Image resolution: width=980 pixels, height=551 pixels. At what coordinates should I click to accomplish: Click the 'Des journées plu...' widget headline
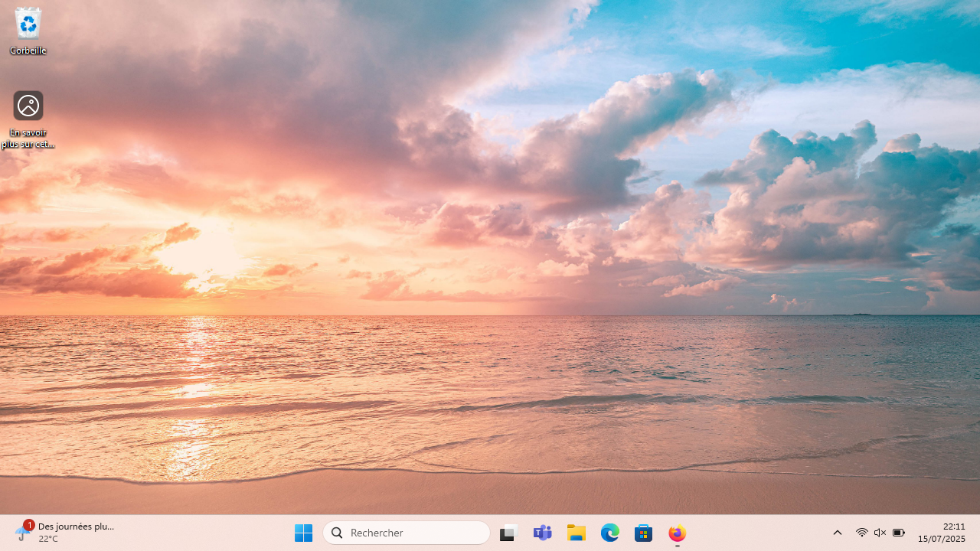click(76, 527)
